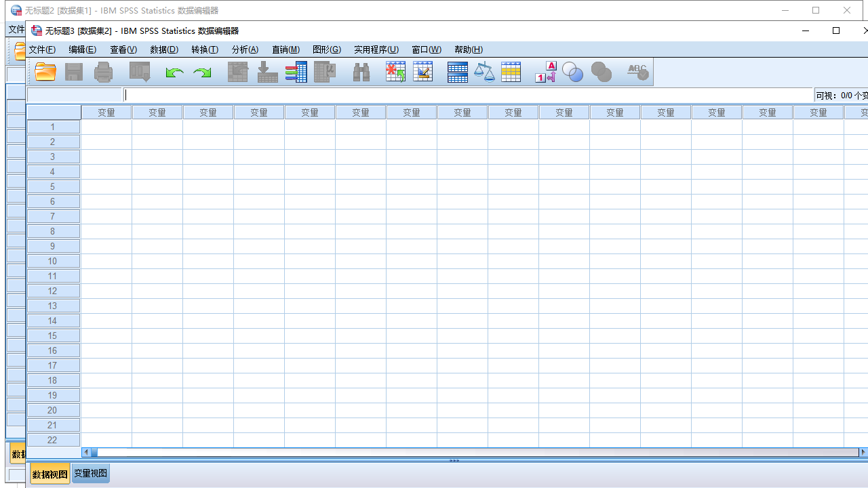
Task: Select row header 3
Action: click(54, 157)
